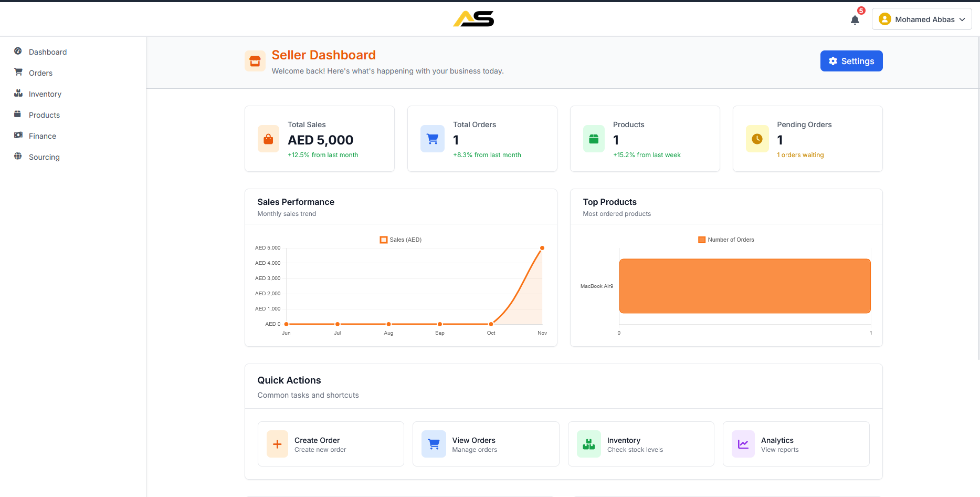Toggle the Sales (AED) legend in Sales Performance
Image resolution: width=980 pixels, height=497 pixels.
(401, 240)
